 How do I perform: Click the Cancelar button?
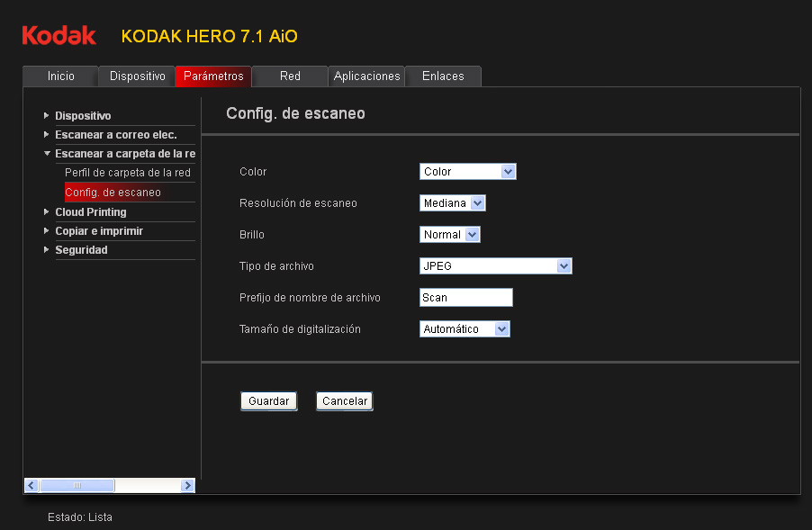pos(345,401)
